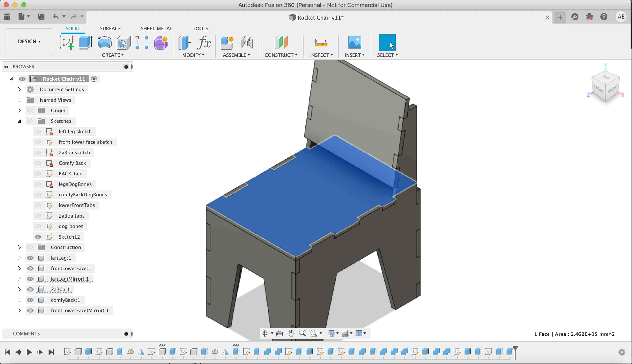Image resolution: width=632 pixels, height=364 pixels.
Task: Toggle visibility of Sketch12
Action: 38,237
